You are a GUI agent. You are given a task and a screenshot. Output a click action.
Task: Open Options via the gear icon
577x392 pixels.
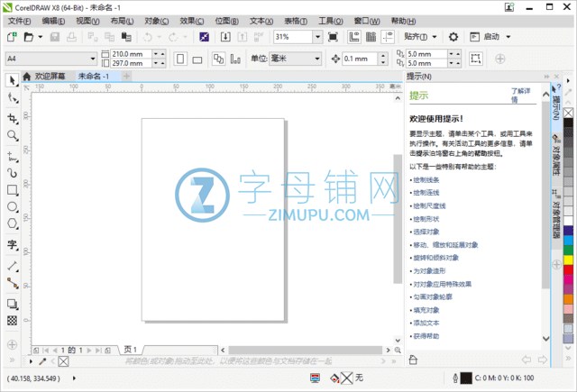pos(453,37)
